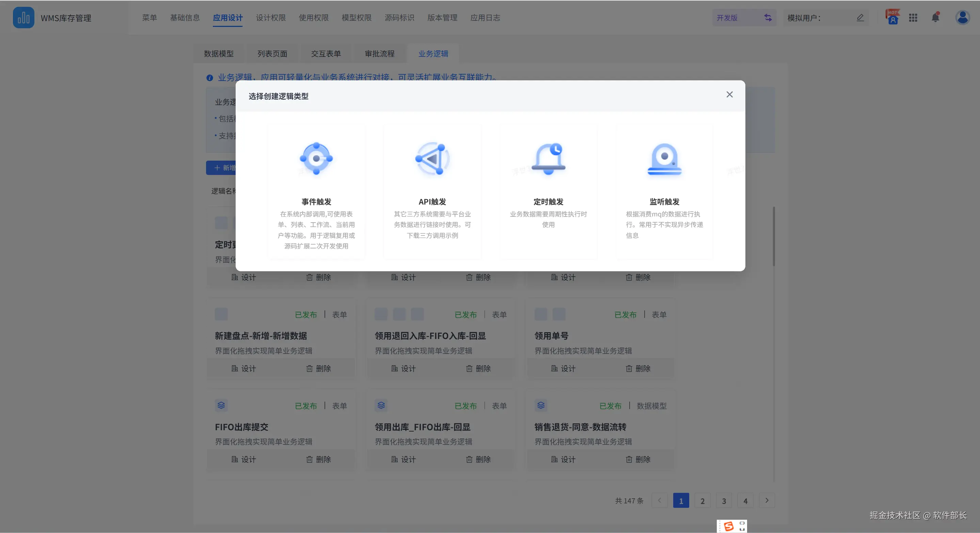Open the 版本管理 menu item
The height and width of the screenshot is (533, 980).
point(442,18)
